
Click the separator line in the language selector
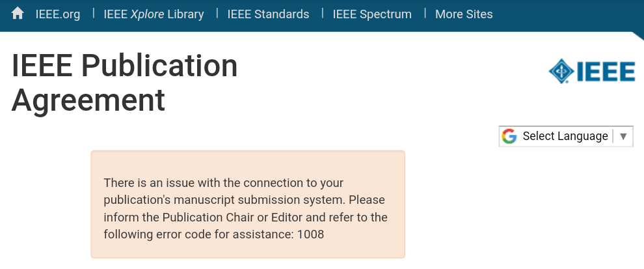click(x=613, y=136)
